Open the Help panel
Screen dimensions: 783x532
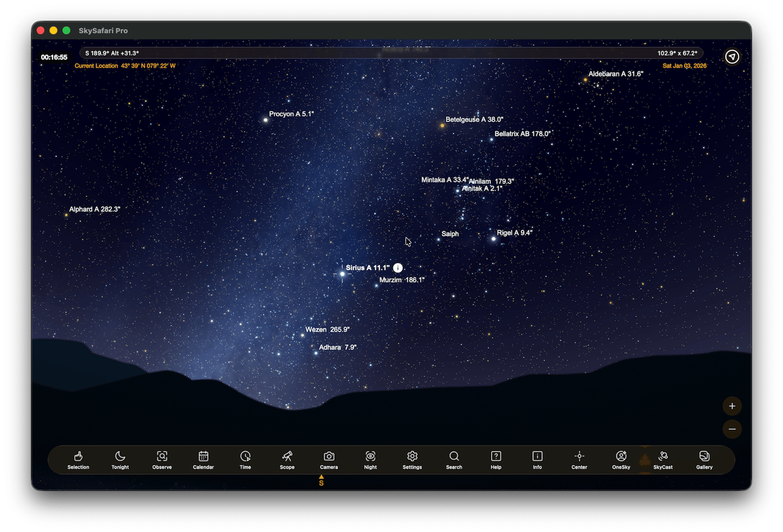coord(496,459)
